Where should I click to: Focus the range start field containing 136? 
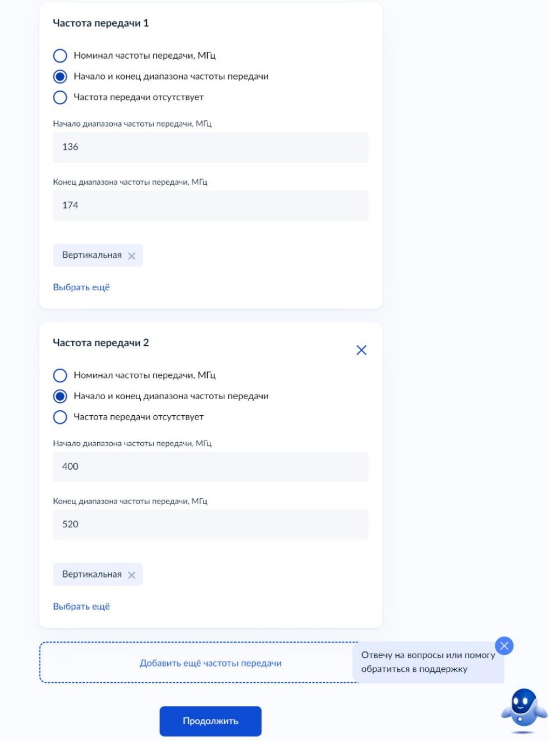(x=210, y=147)
